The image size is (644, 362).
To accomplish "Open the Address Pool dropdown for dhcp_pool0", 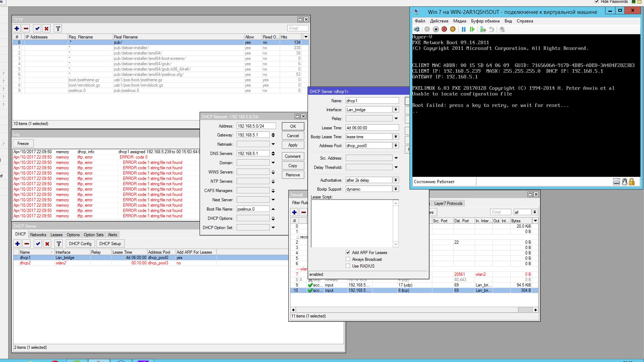I will (x=396, y=145).
